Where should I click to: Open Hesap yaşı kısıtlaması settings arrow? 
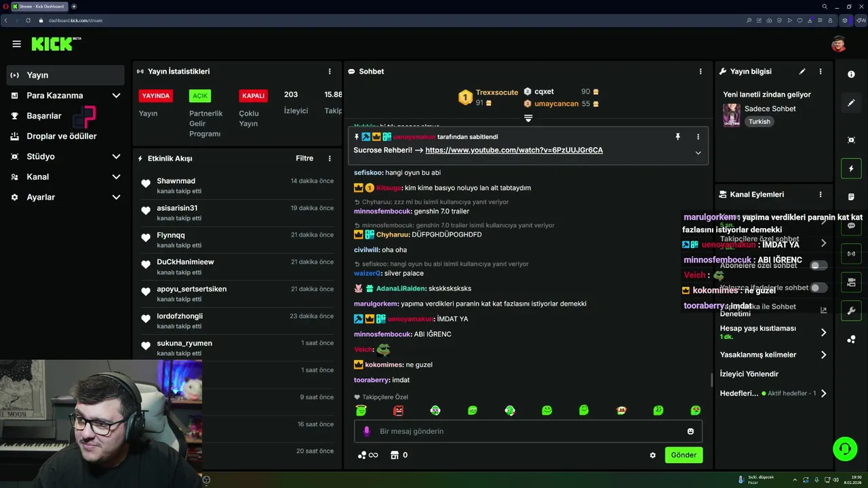pos(823,332)
